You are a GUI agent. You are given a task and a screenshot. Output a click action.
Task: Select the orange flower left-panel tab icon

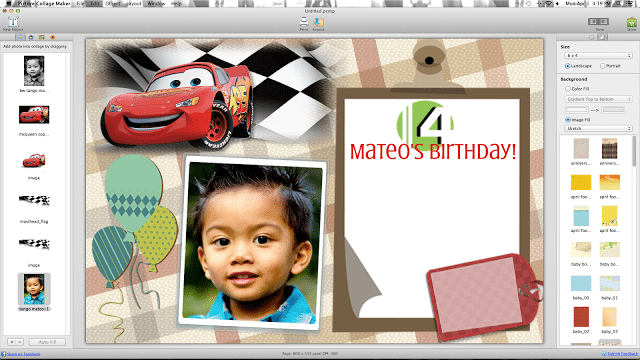[x=53, y=37]
